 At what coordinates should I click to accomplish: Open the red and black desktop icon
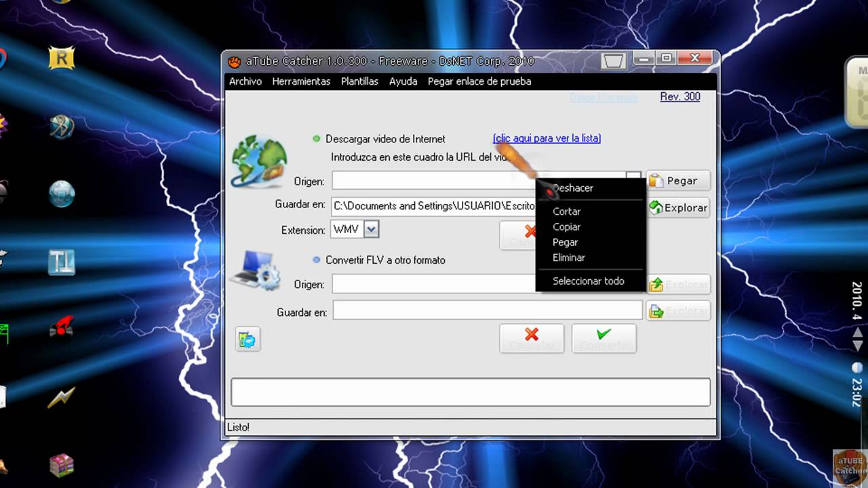(62, 328)
